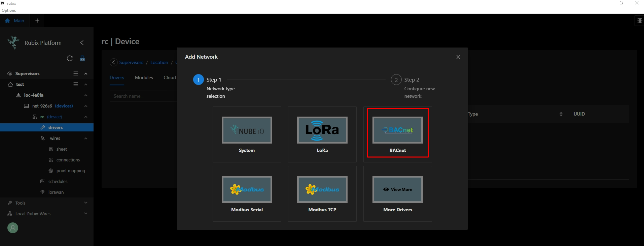644x246 pixels.
Task: Add a new tab with plus button
Action: pyautogui.click(x=37, y=21)
